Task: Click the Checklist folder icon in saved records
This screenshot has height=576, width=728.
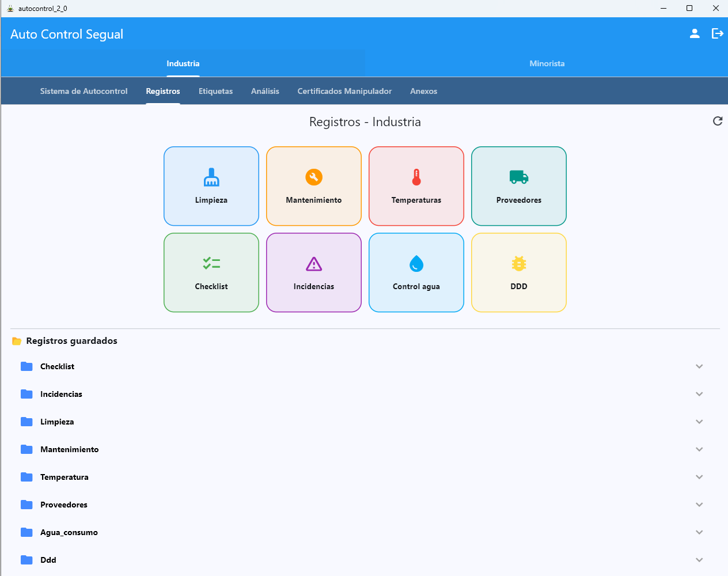Action: click(26, 366)
